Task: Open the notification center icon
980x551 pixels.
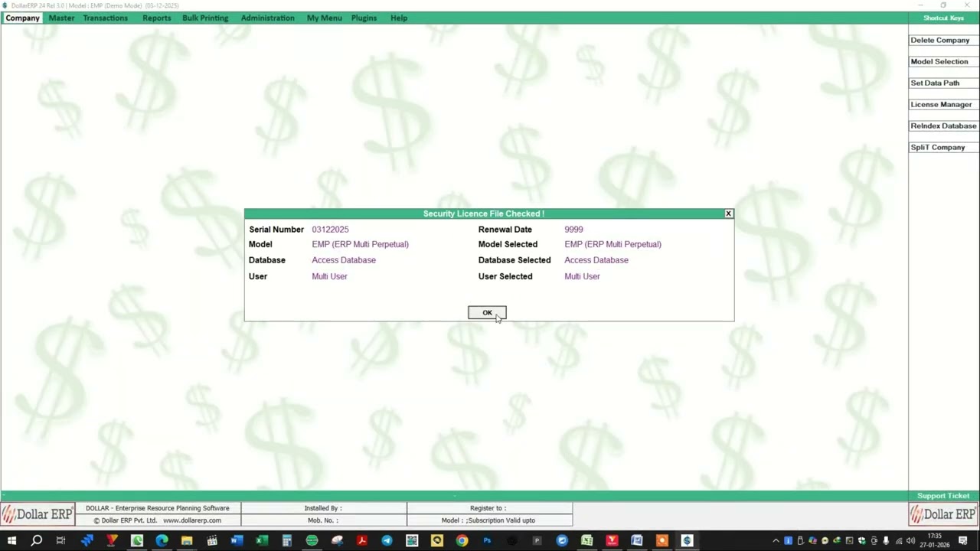Action: (x=963, y=541)
